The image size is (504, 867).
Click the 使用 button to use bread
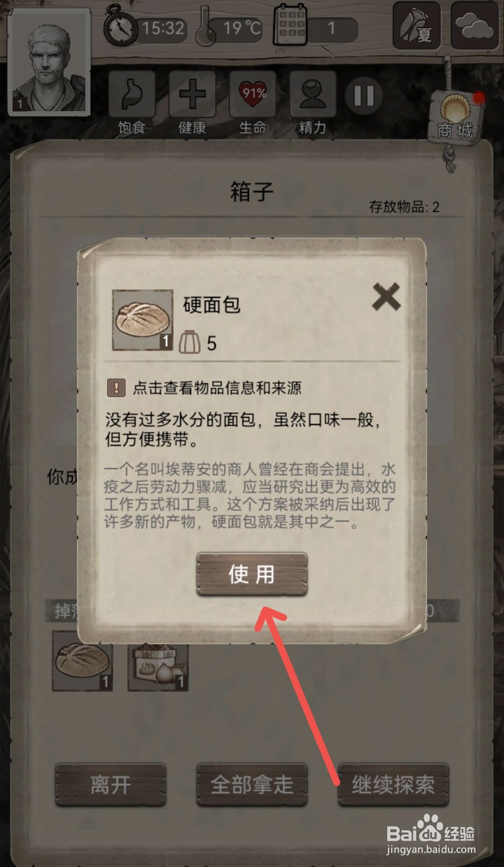tap(251, 574)
